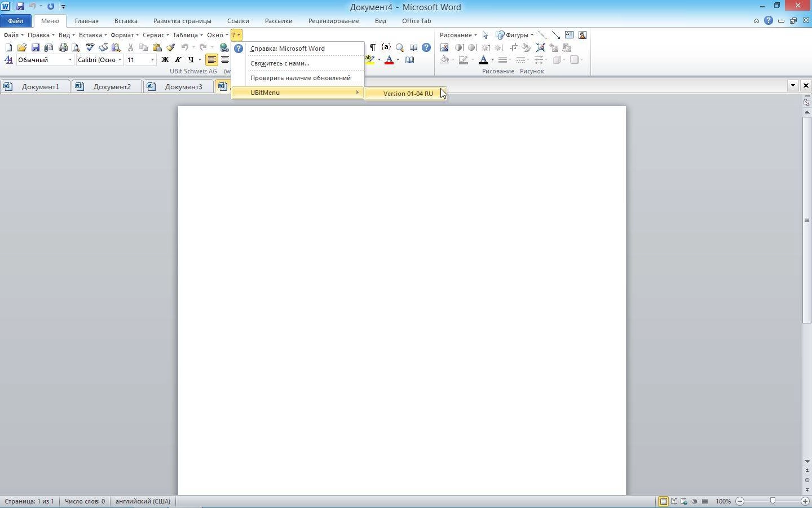
Task: Click language английский (США) in status bar
Action: click(x=143, y=501)
